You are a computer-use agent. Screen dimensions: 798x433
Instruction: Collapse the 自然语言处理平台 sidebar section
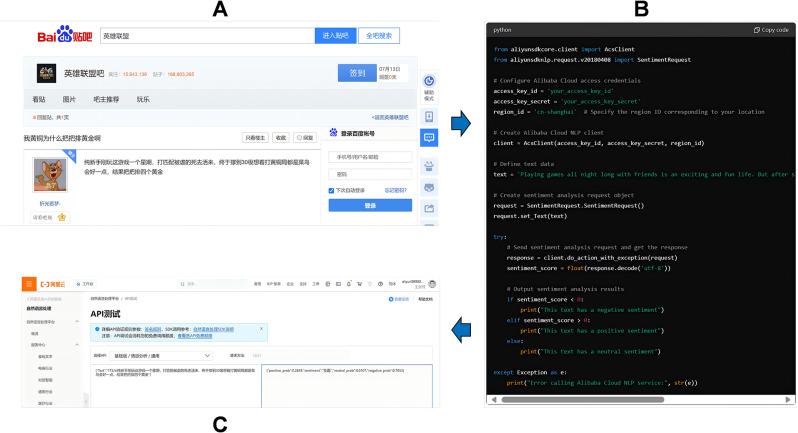(77, 322)
